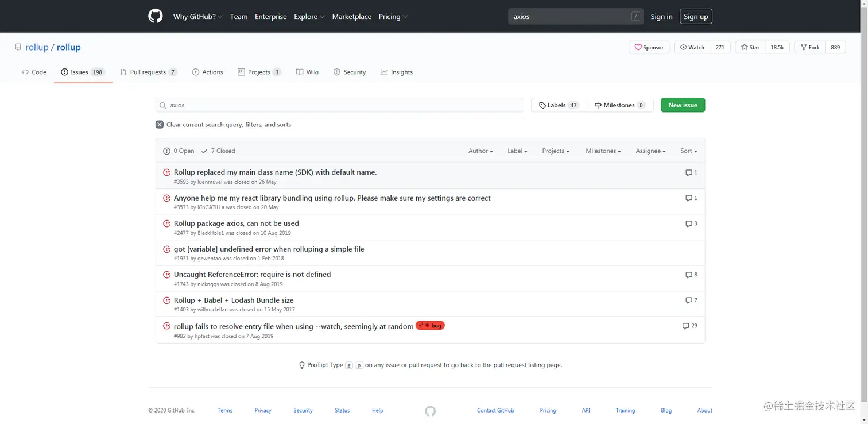
Task: Switch to the Actions tab
Action: [207, 72]
